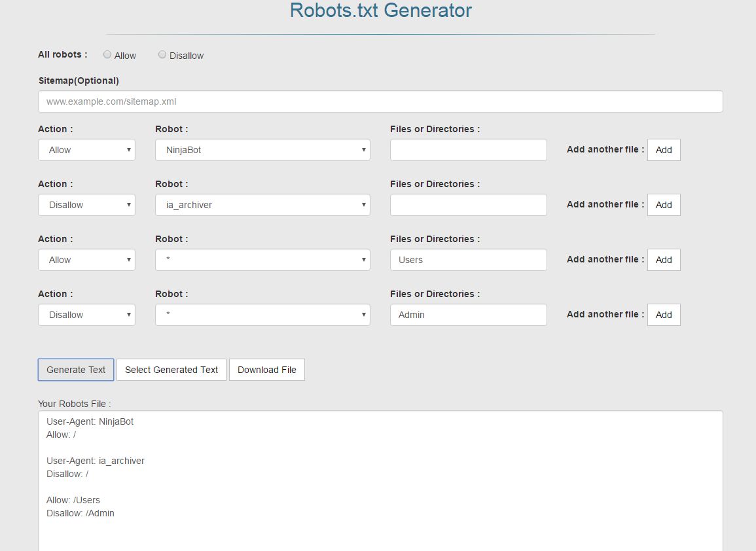Click the files field in NinjaBot row
756x551 pixels.
(x=468, y=150)
